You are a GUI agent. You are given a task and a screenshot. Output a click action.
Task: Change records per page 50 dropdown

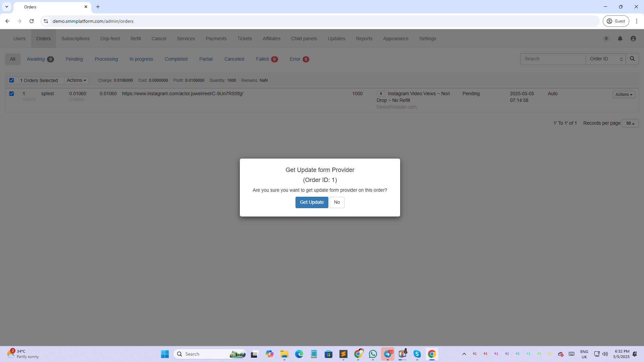pos(630,123)
